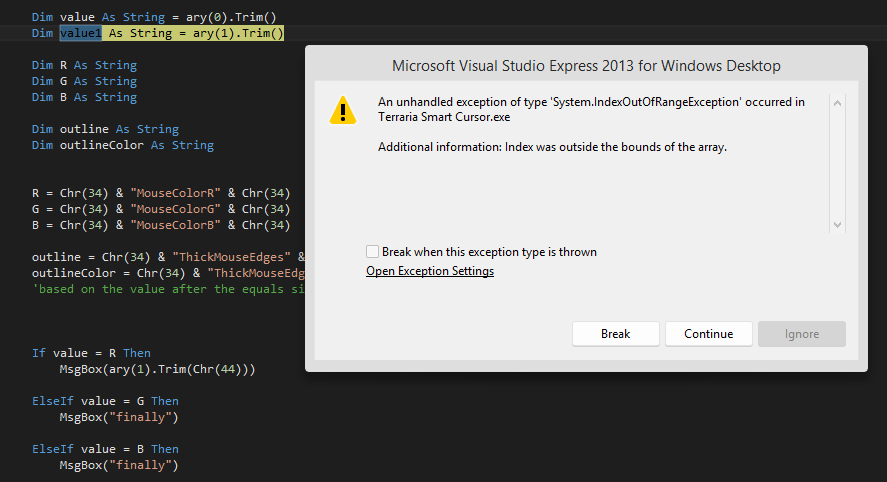Place cursor in green comment line
Screen dimensions: 887x482
(x=168, y=289)
